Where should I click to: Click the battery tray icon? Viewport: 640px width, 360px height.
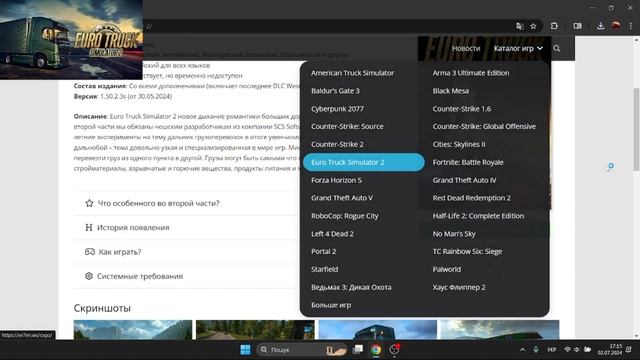pyautogui.click(x=587, y=350)
